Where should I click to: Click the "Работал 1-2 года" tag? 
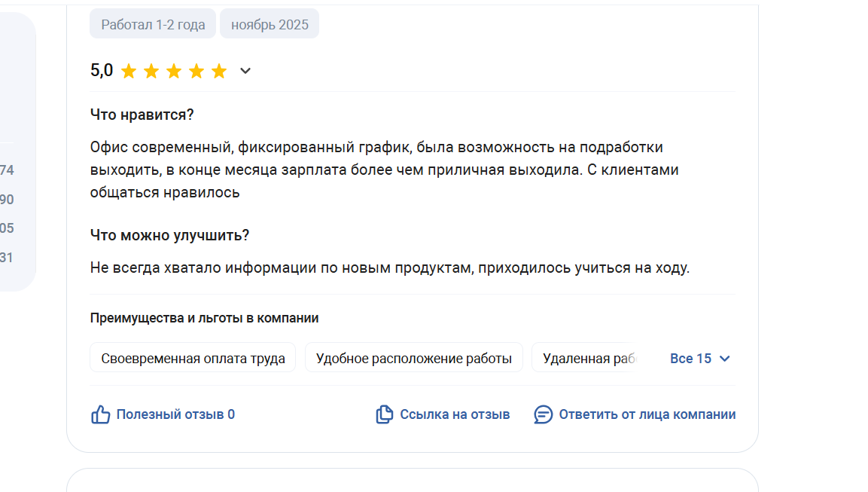pyautogui.click(x=153, y=24)
